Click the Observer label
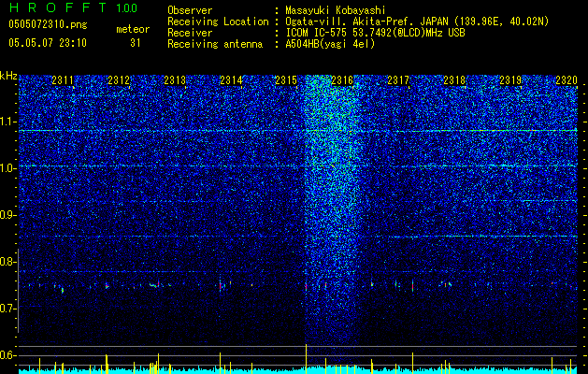The width and height of the screenshot is (588, 374). click(x=190, y=10)
